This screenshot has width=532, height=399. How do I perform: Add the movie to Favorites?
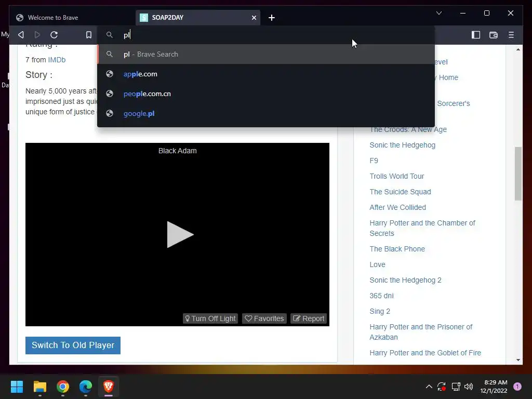coord(264,318)
